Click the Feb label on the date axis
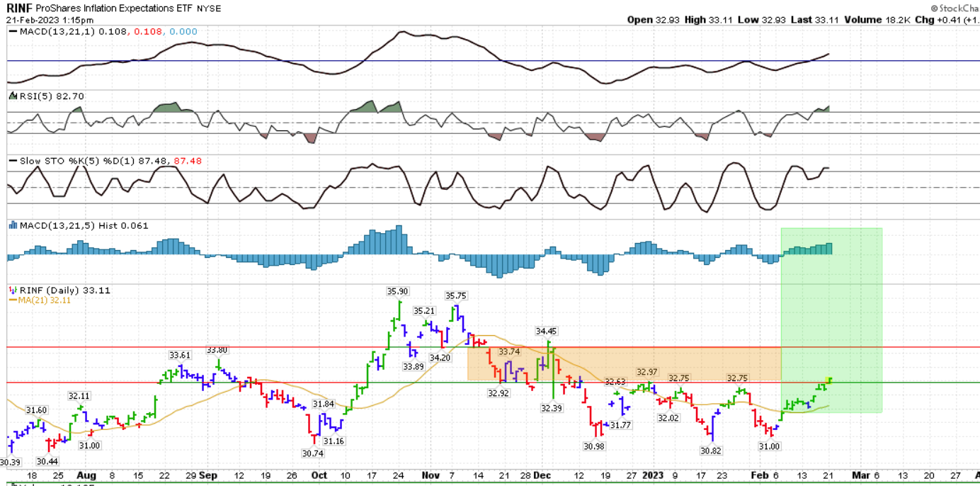Screen dimensions: 980x486 [x=758, y=475]
